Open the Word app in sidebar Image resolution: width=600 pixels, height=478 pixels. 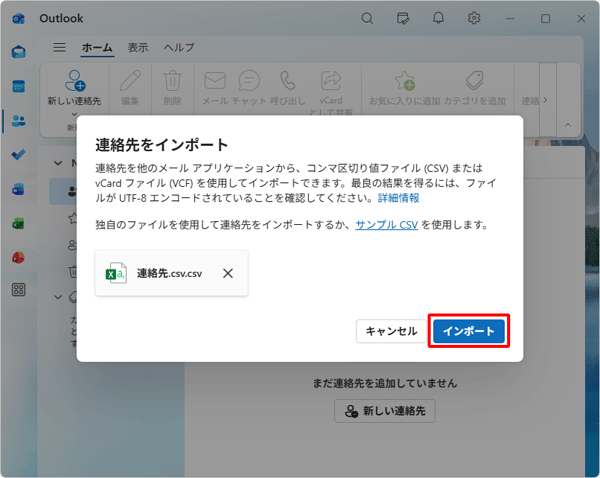coord(18,189)
